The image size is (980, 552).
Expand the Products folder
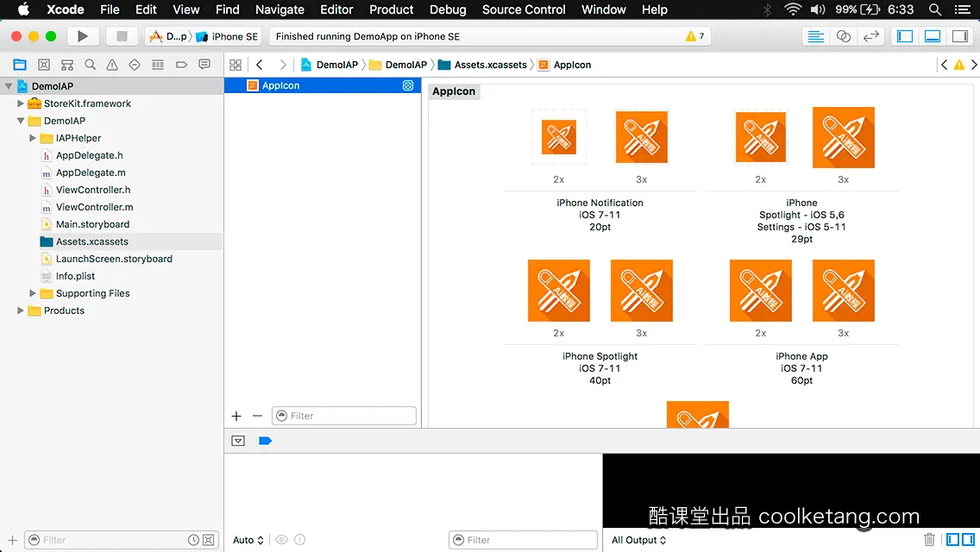(x=21, y=310)
